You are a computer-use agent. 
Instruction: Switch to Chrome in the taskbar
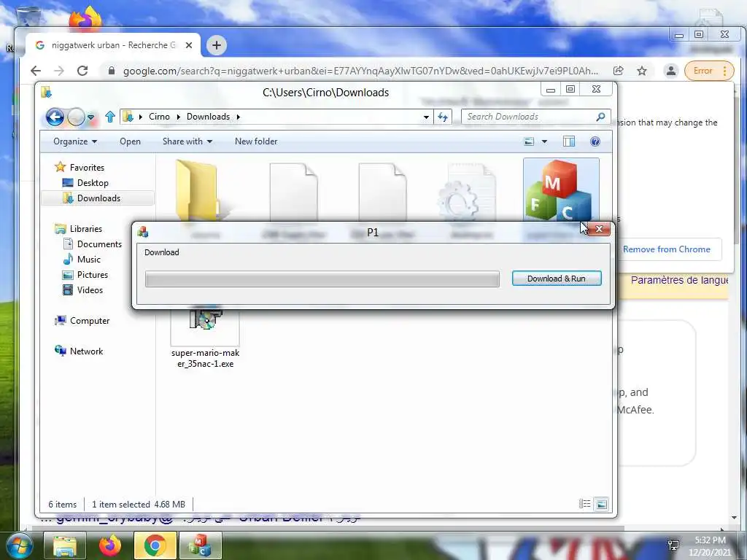[x=155, y=545]
